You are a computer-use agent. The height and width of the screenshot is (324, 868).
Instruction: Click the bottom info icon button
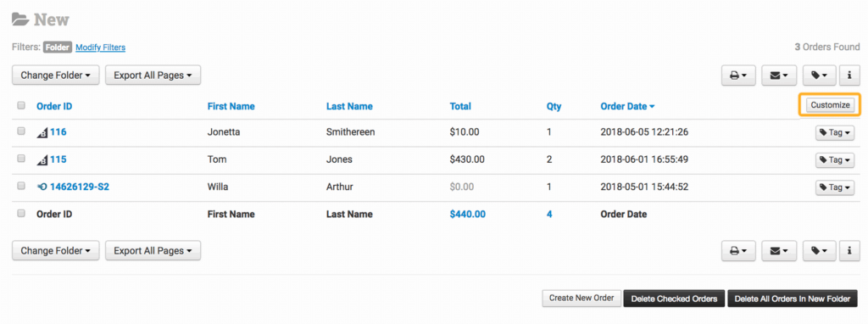click(x=849, y=251)
